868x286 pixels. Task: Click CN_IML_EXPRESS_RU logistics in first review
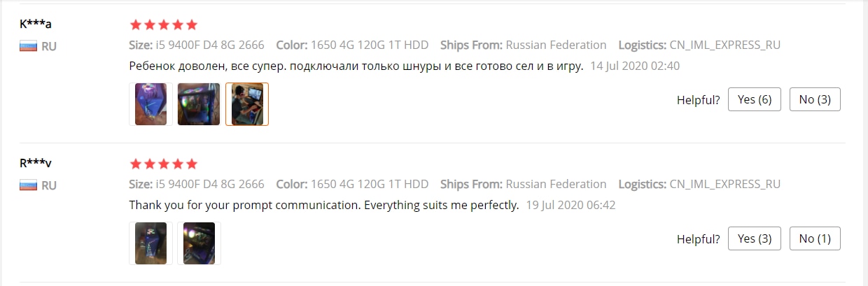pos(725,45)
